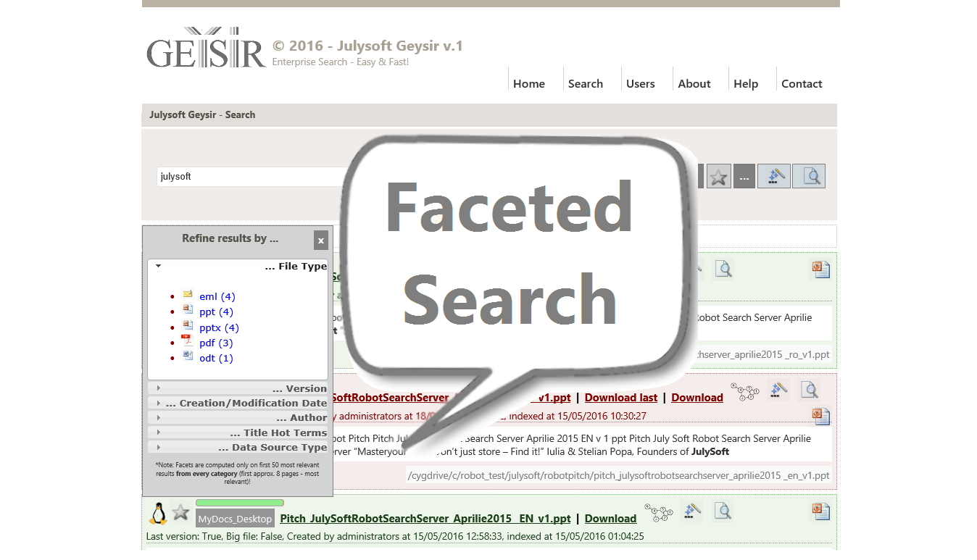Open the Users menu item
This screenshot has height=560, width=977.
pos(641,83)
